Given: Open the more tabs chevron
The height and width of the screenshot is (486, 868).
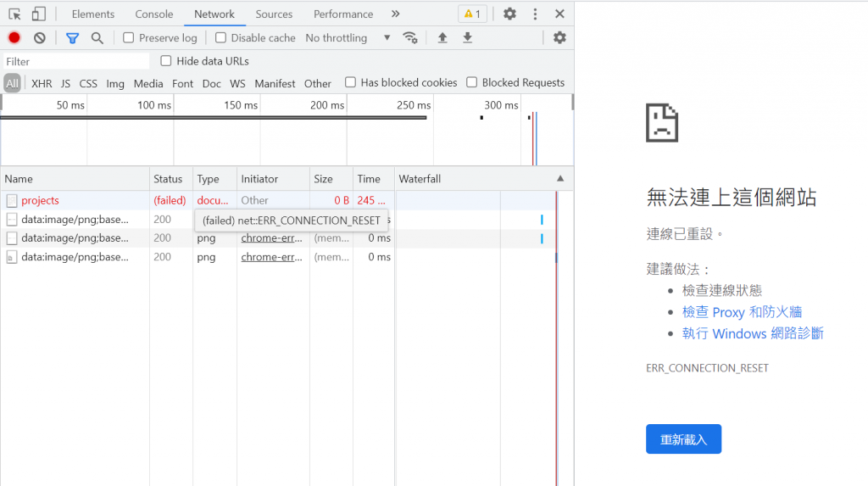Looking at the screenshot, I should 395,14.
